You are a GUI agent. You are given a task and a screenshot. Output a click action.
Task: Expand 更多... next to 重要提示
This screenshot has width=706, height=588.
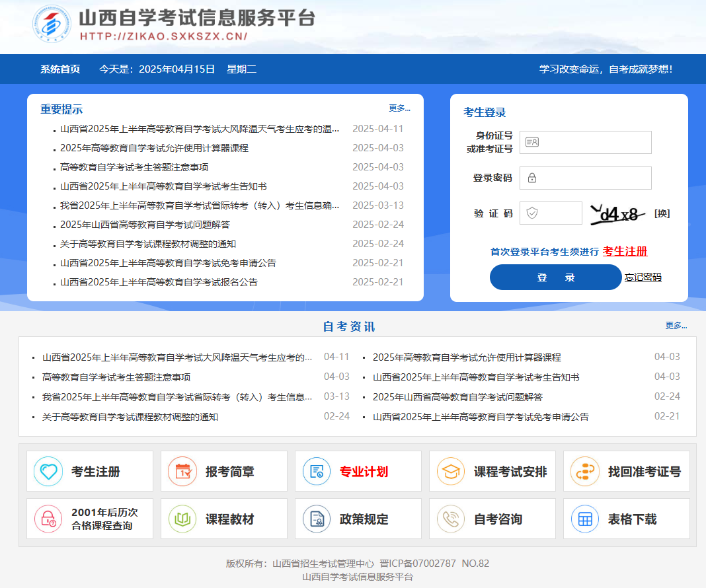[399, 108]
